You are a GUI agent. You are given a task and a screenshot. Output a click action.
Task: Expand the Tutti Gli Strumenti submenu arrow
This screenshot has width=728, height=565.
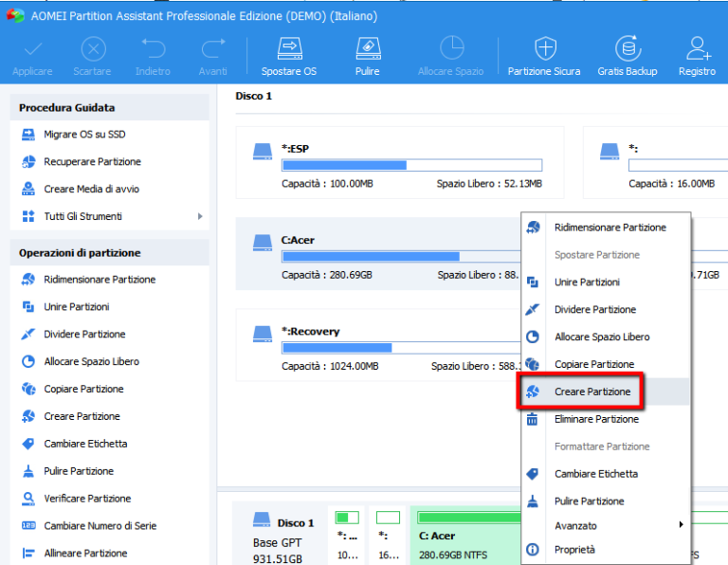tap(200, 216)
